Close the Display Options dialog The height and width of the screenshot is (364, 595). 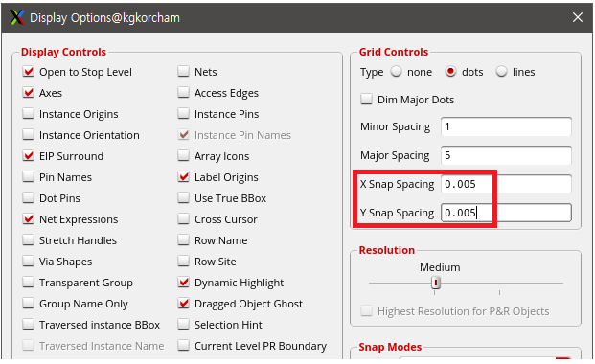[577, 17]
